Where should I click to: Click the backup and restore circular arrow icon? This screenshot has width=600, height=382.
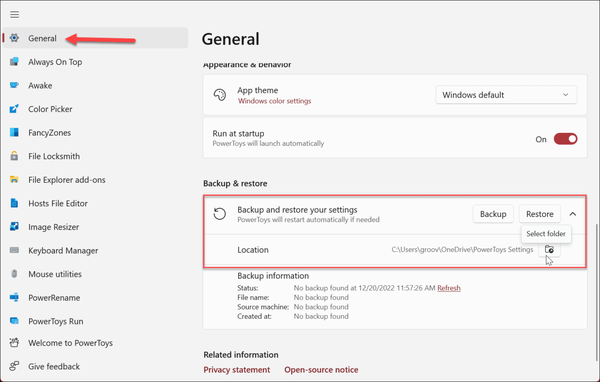(x=220, y=214)
